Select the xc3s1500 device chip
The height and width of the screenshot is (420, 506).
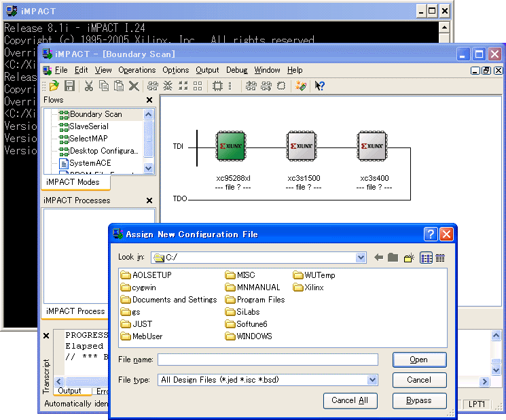302,146
